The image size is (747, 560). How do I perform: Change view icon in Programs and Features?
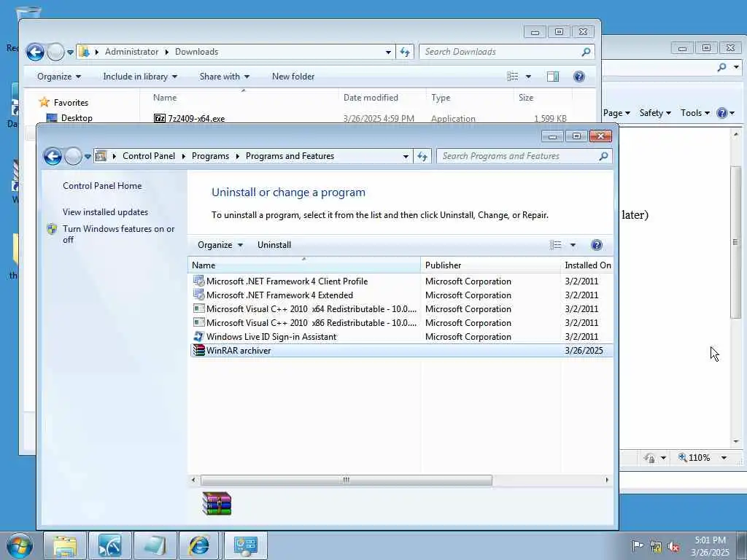pyautogui.click(x=555, y=245)
